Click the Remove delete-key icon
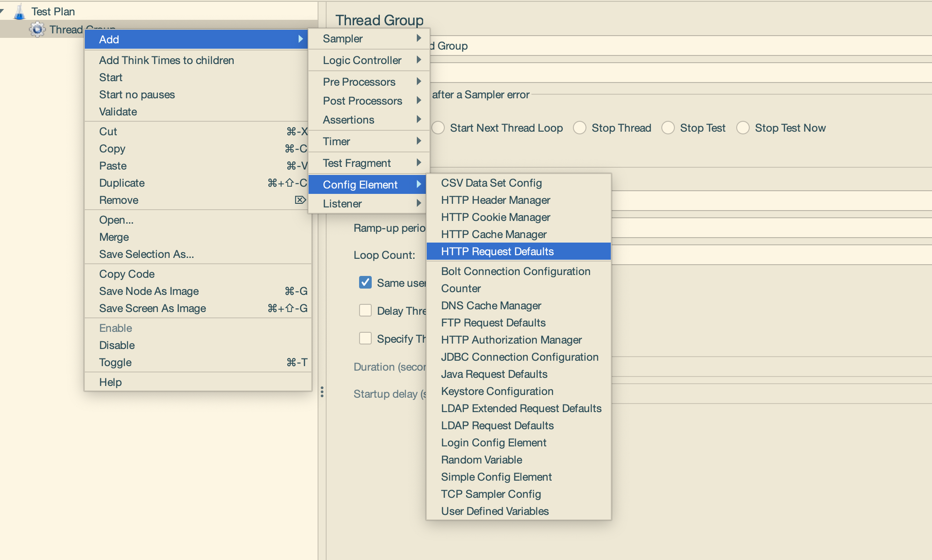Image resolution: width=932 pixels, height=560 pixels. (x=300, y=200)
